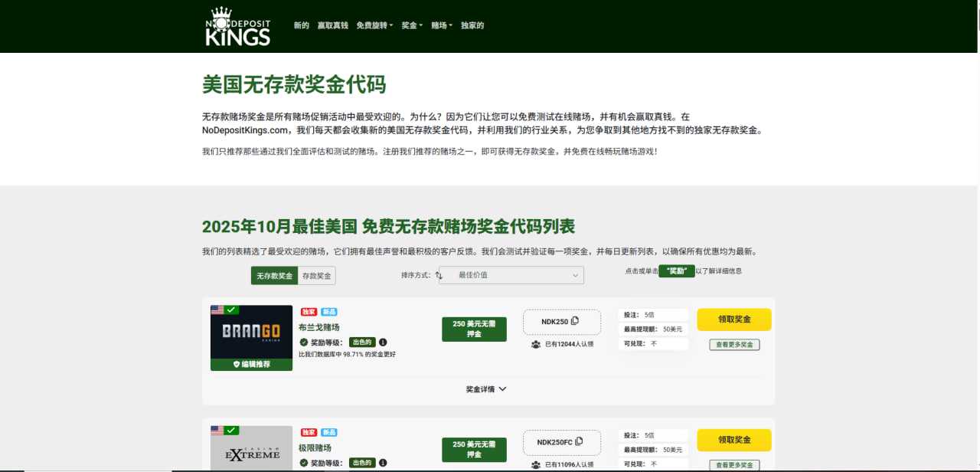Viewport: 980px width, 472px height.
Task: Copy the NDK250 bonus code icon
Action: pos(575,321)
